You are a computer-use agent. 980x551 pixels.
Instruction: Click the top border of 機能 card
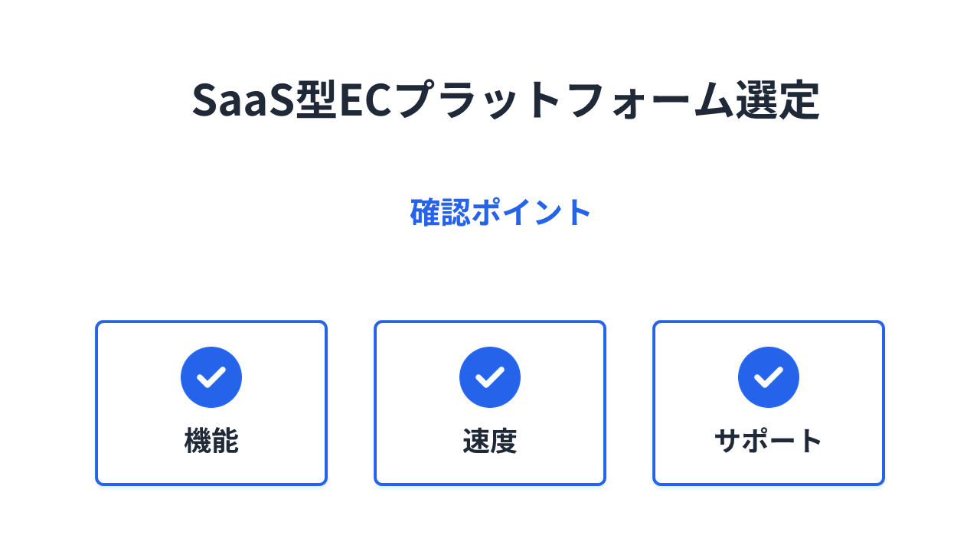click(211, 322)
